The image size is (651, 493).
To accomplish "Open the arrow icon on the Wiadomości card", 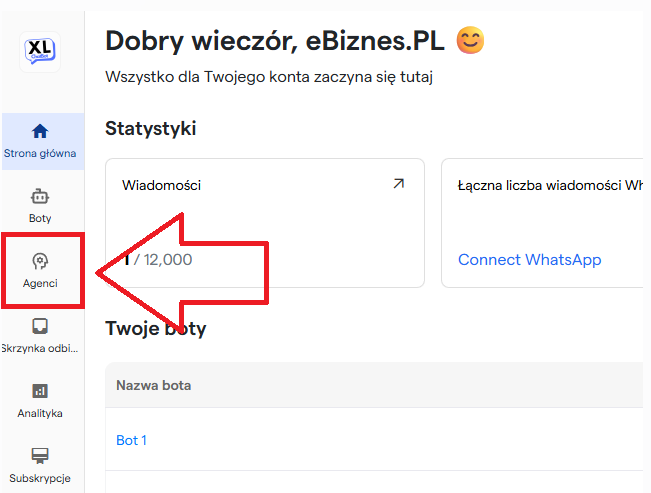I will [399, 184].
